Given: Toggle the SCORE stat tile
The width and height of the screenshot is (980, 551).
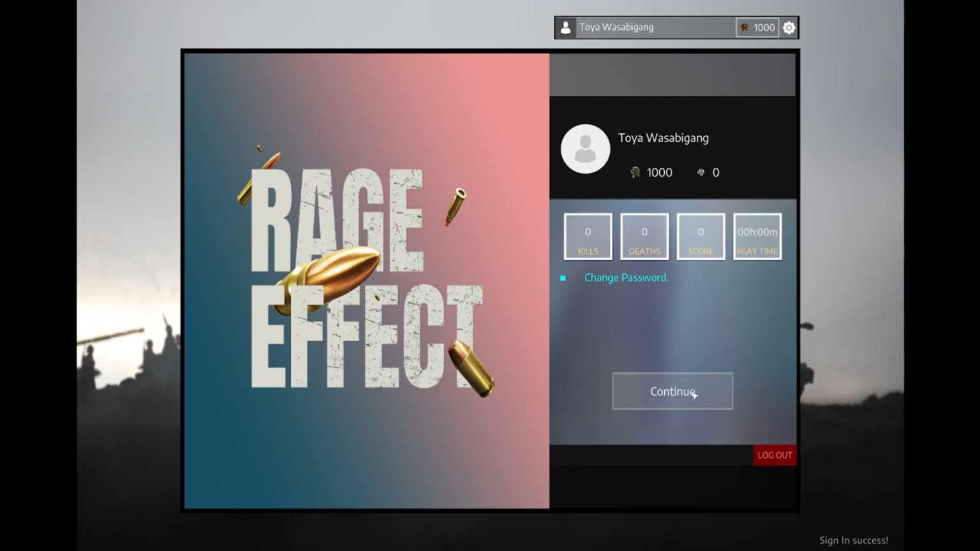Looking at the screenshot, I should click(x=700, y=236).
